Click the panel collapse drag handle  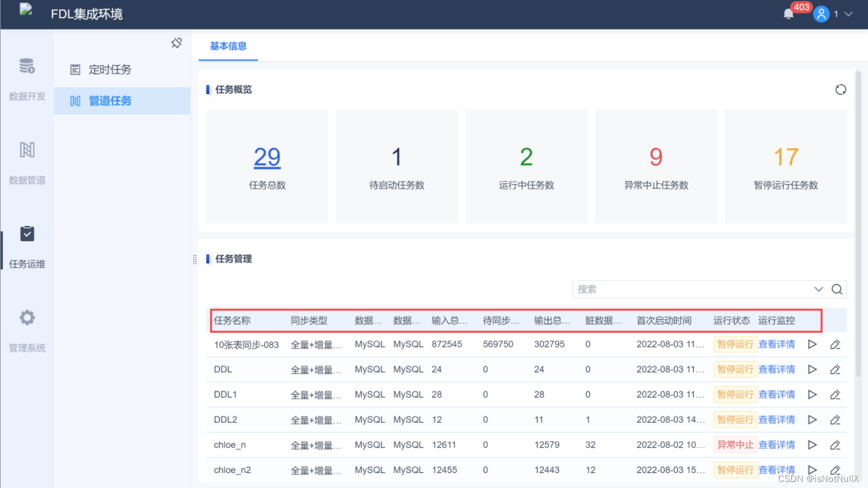[x=195, y=259]
